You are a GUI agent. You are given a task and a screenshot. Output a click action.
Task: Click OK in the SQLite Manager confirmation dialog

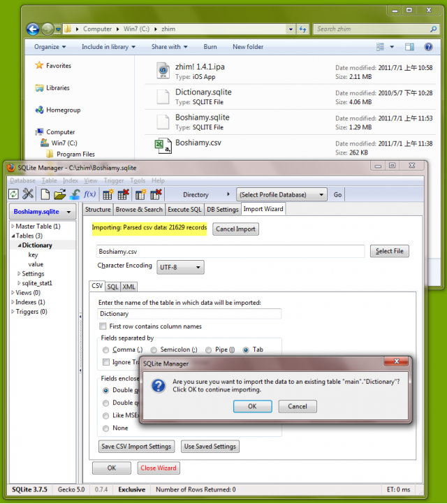click(252, 406)
